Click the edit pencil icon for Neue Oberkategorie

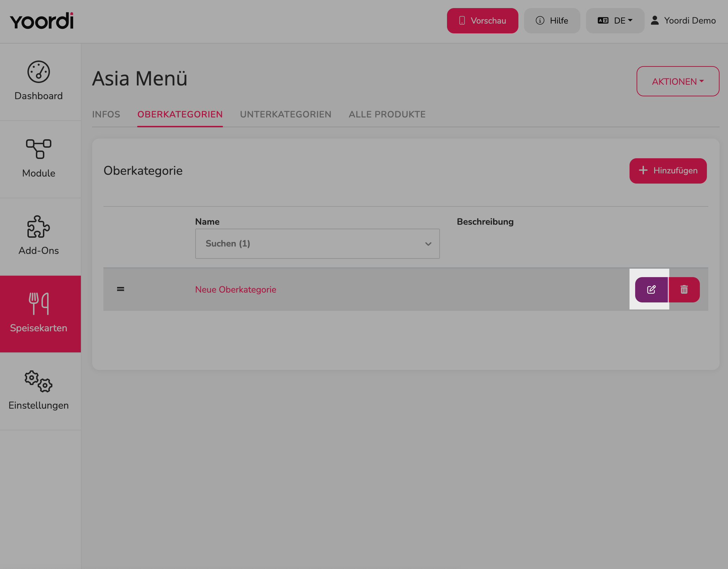click(651, 289)
